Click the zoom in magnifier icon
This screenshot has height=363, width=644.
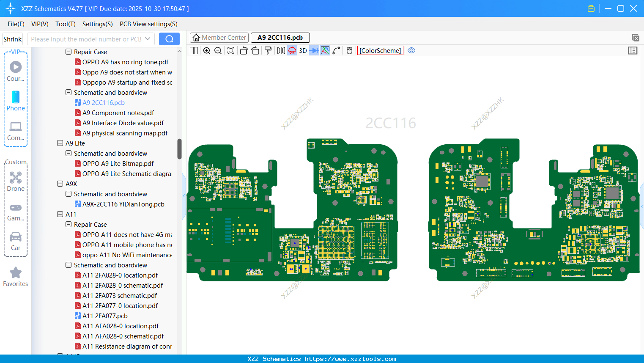pyautogui.click(x=207, y=51)
